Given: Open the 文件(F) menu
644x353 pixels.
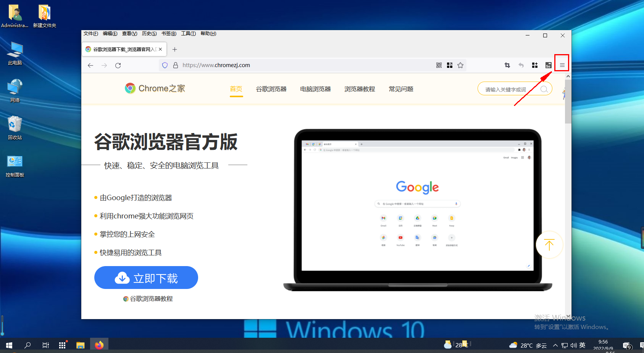Looking at the screenshot, I should coord(91,34).
